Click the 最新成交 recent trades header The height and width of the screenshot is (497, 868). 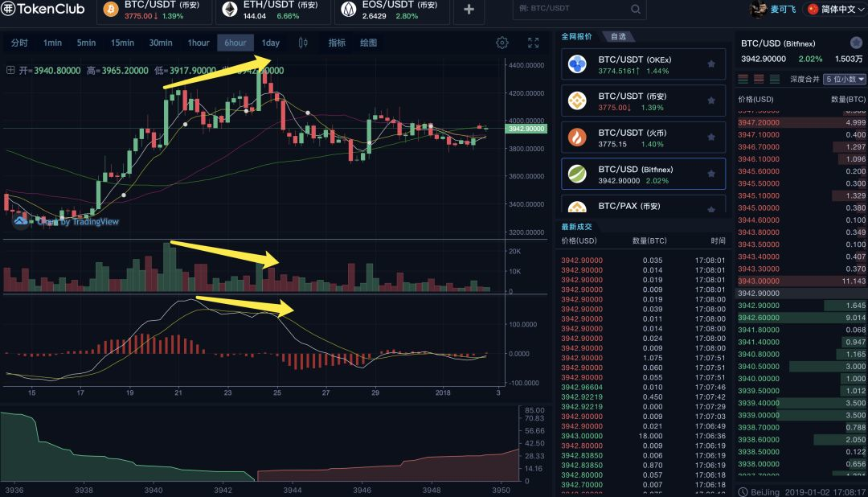[576, 227]
